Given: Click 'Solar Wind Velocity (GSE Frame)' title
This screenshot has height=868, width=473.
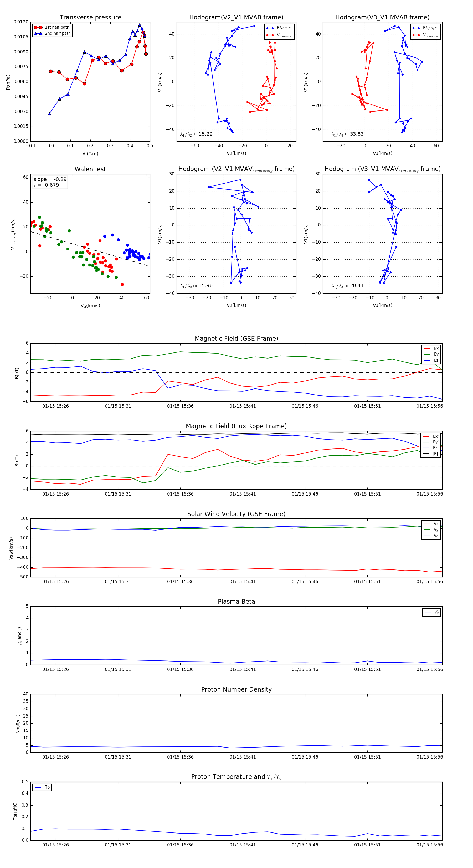Looking at the screenshot, I should [236, 514].
